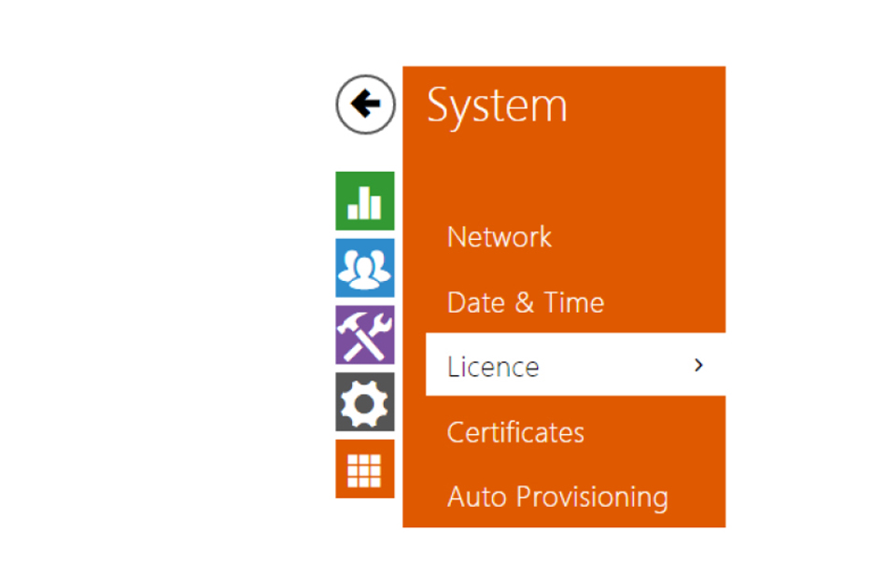Navigate to Certificates settings

coord(515,432)
